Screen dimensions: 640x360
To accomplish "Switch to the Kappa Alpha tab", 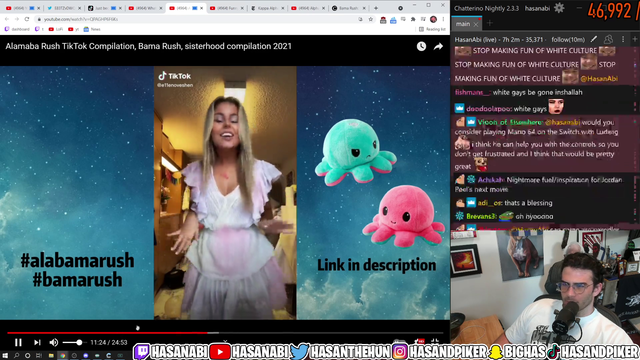I will click(x=267, y=8).
